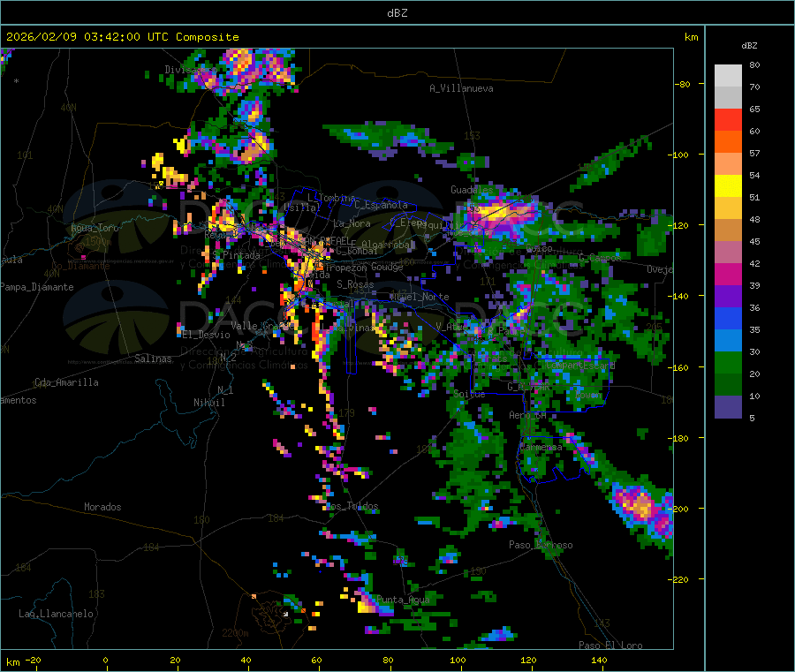Viewport: 795px width, 672px height.
Task: Click the Nihuil place label
Action: [x=208, y=403]
